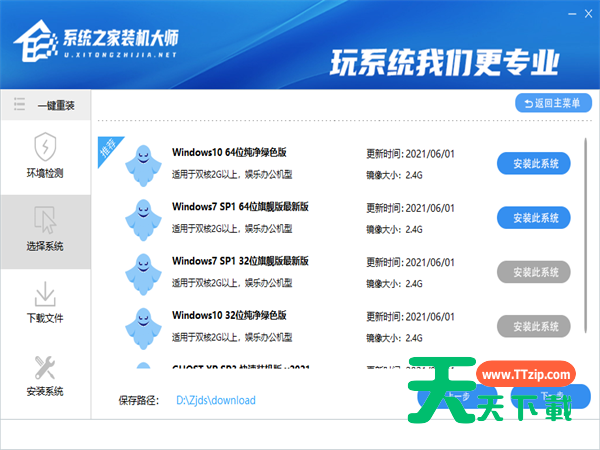
Task: Select the 选择系统 cursor icon
Action: (45, 220)
